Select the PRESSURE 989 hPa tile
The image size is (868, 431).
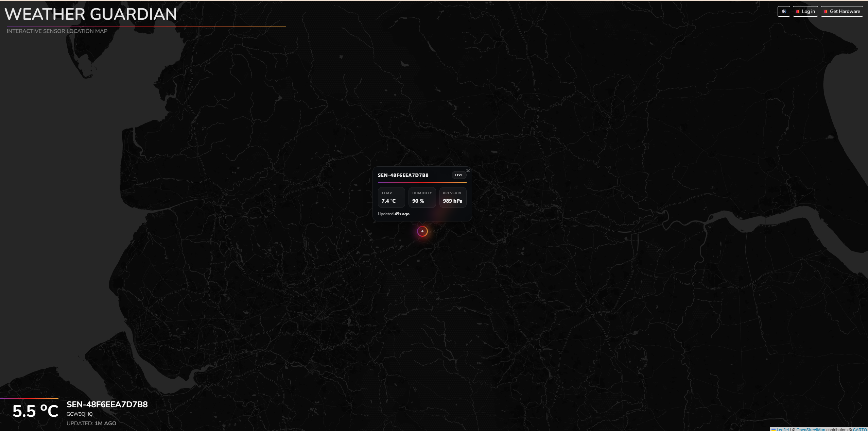(452, 197)
